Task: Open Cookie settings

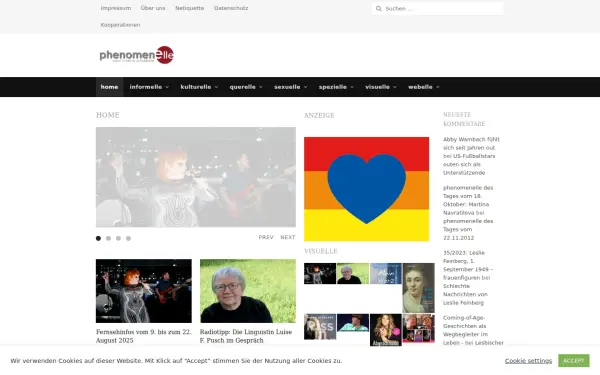Action: click(528, 361)
